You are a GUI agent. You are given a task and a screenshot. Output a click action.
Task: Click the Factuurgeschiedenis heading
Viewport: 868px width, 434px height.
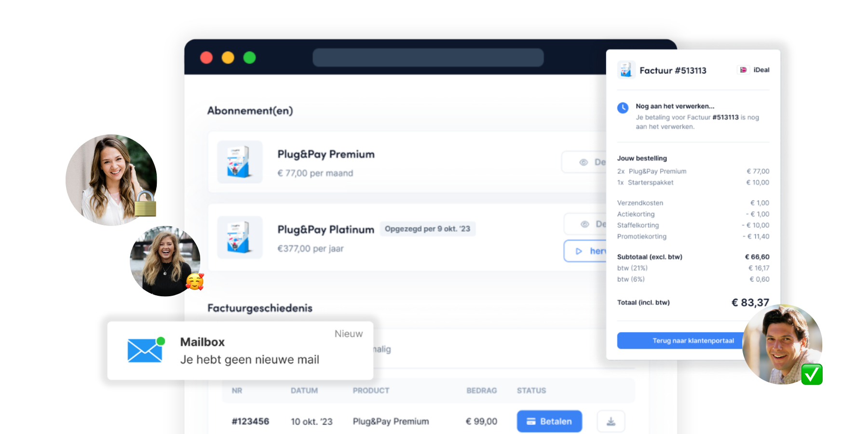coord(260,308)
